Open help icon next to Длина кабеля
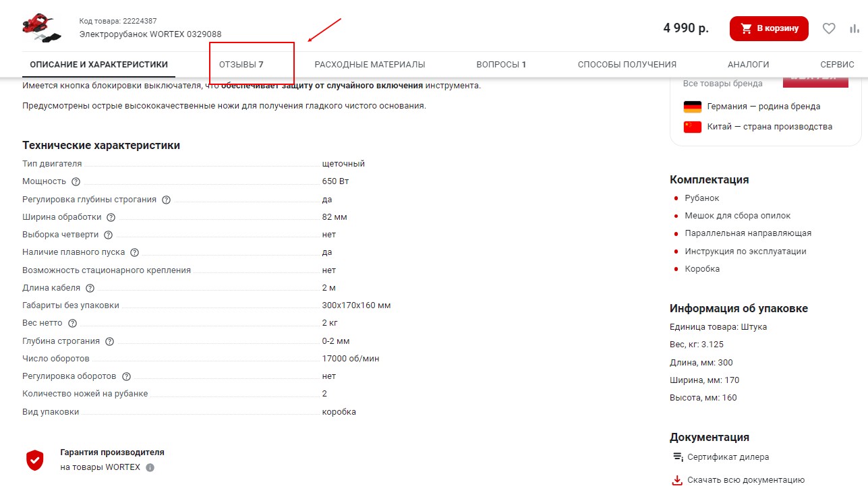Image resolution: width=868 pixels, height=501 pixels. (90, 288)
